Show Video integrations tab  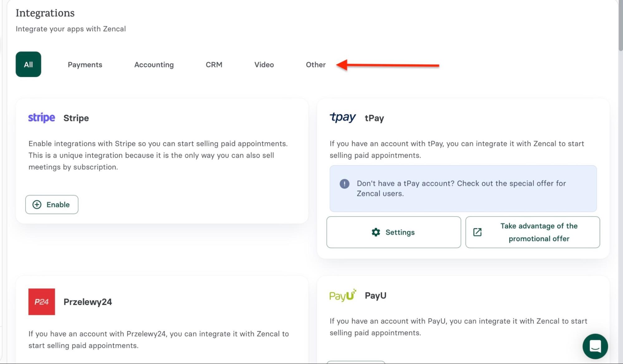(264, 65)
